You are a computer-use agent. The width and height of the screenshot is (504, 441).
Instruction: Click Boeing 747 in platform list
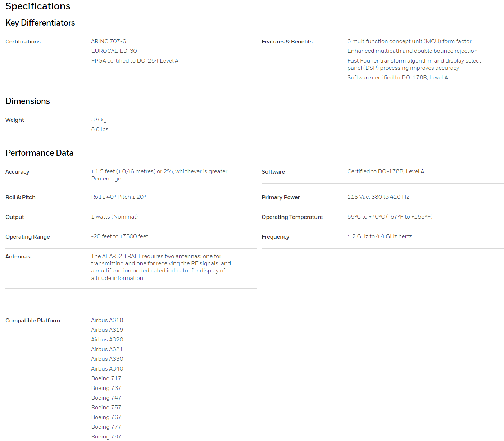click(106, 398)
